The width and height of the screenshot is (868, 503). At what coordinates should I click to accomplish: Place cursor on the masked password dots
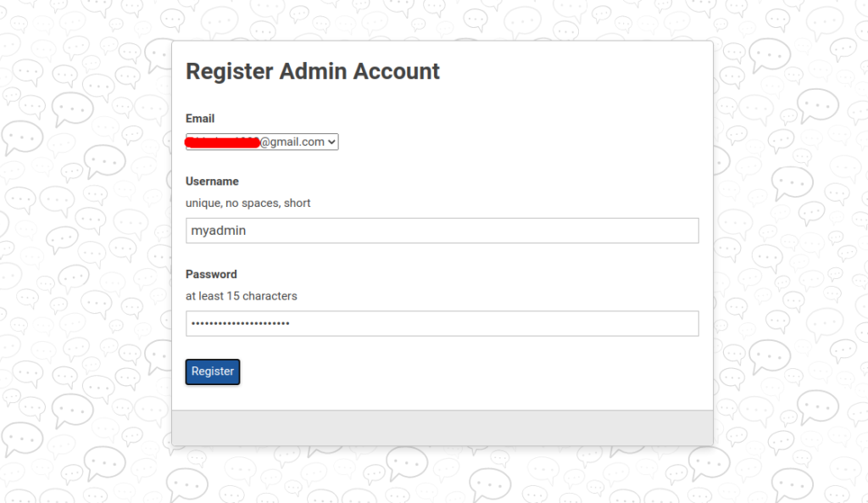(240, 323)
